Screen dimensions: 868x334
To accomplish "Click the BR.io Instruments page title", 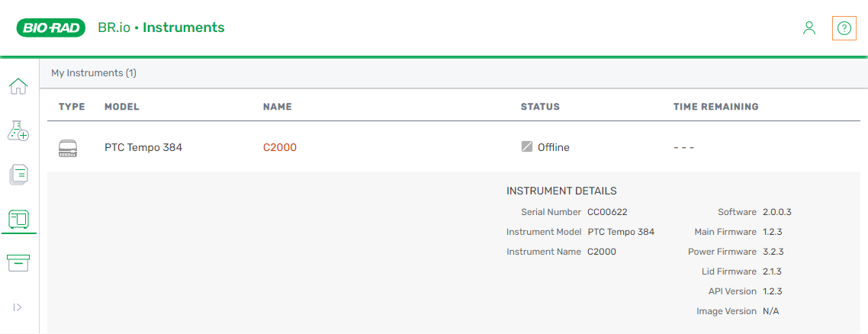I will 161,28.
